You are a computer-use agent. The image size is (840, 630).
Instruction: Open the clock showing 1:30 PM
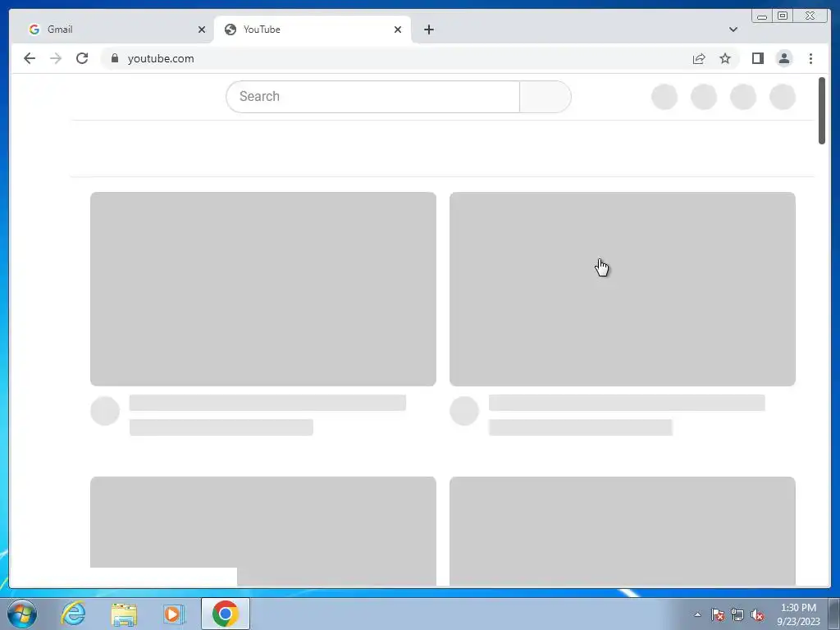pos(798,614)
